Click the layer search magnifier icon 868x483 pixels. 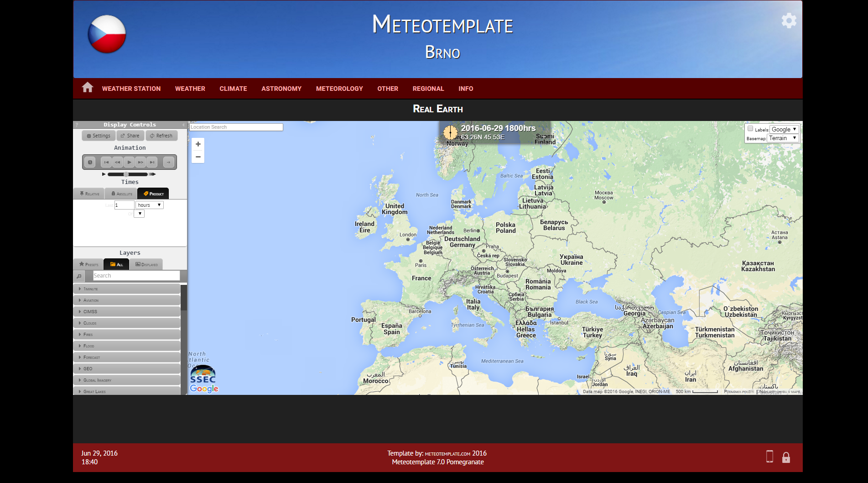click(x=79, y=276)
